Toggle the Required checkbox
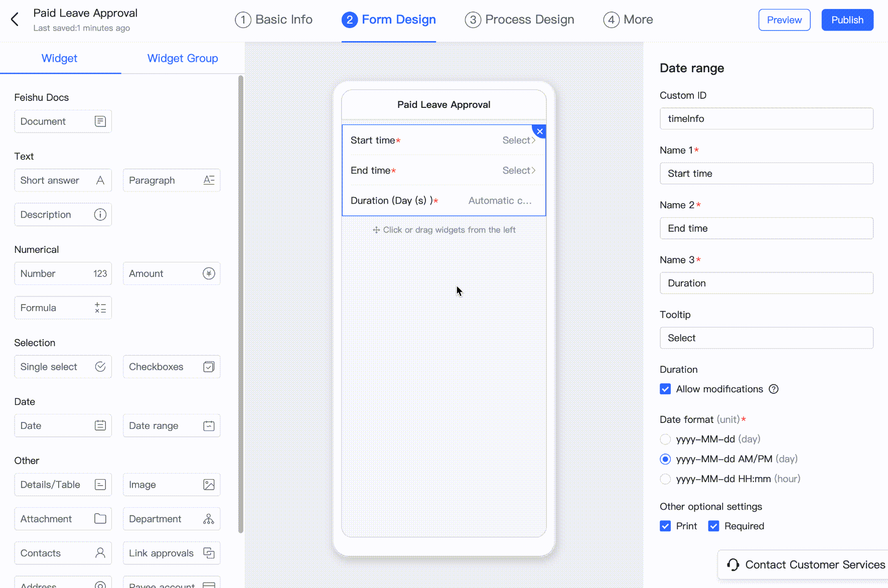 pyautogui.click(x=713, y=526)
